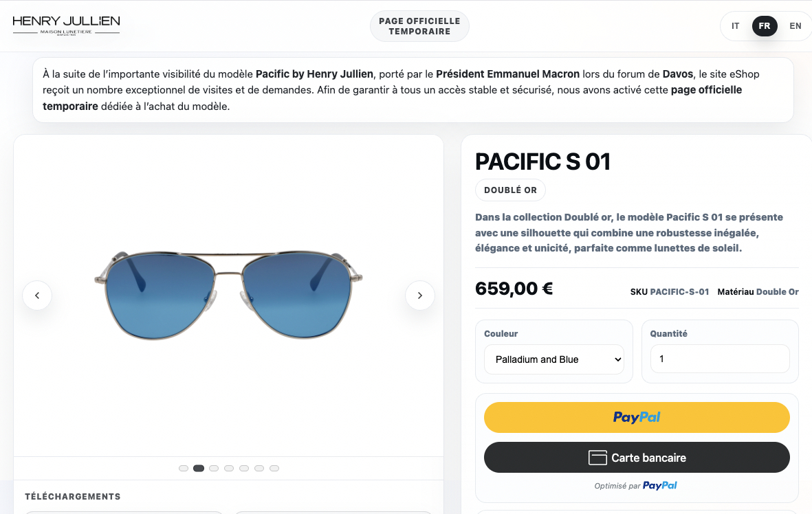The image size is (812, 514).
Task: Go to the first carousel image dot
Action: click(x=184, y=469)
